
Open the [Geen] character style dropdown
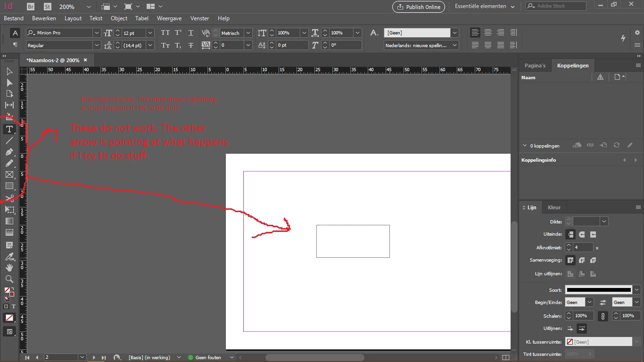point(454,33)
